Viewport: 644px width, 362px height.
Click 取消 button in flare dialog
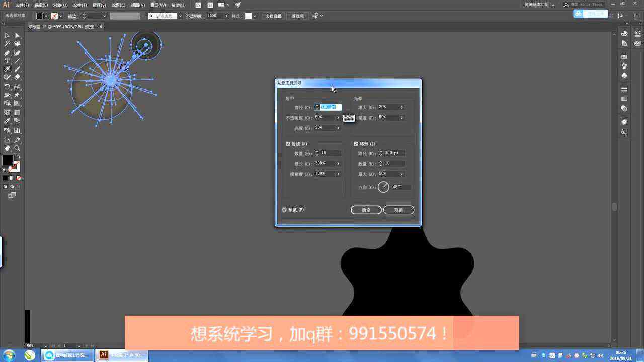[x=398, y=210]
